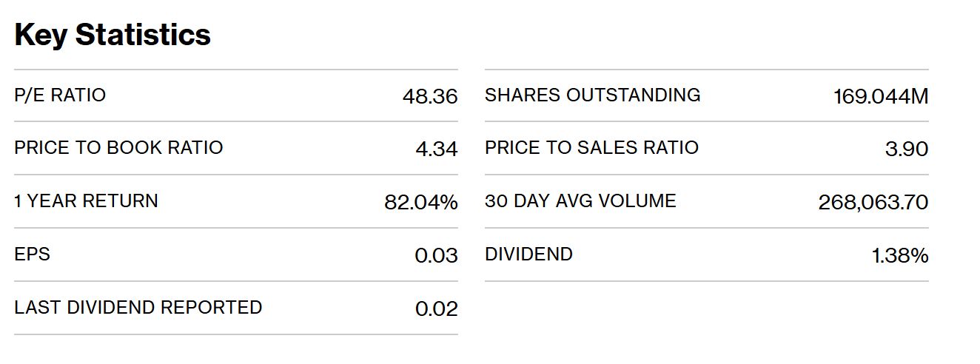Viewport: 980px width, 364px height.
Task: Select the 82.04% return value
Action: tap(421, 202)
